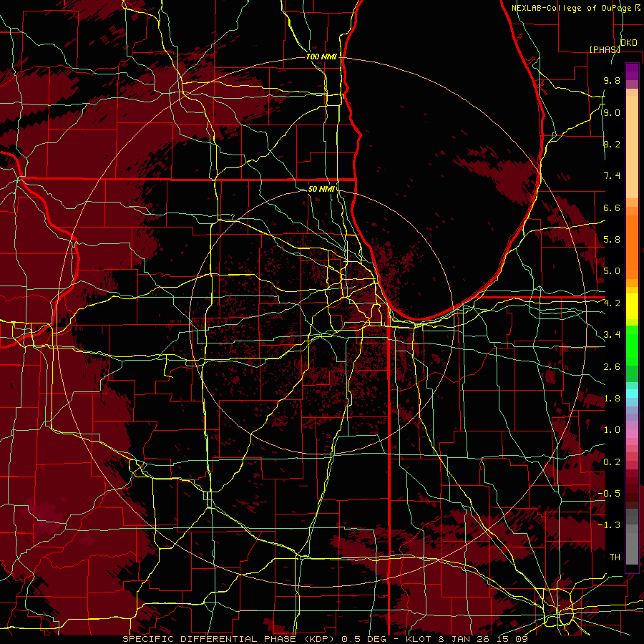Click the 6.6 scale value
Screen dimensions: 644x644
[612, 208]
